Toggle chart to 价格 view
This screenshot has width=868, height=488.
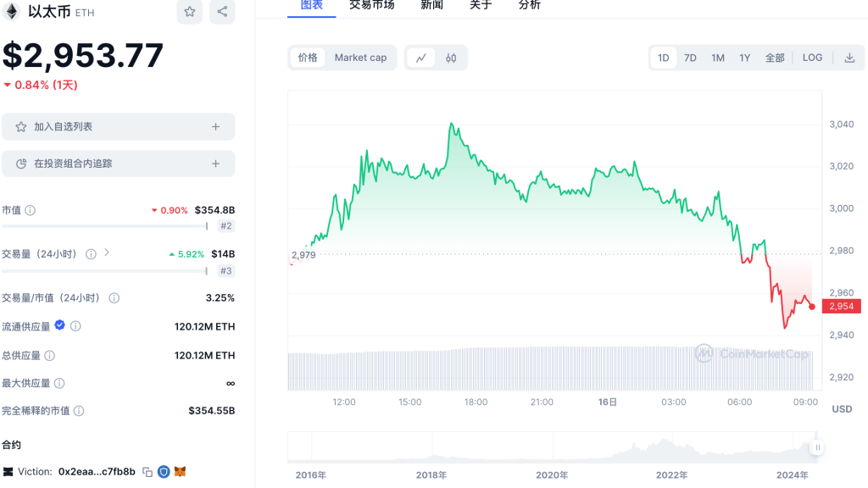point(308,58)
